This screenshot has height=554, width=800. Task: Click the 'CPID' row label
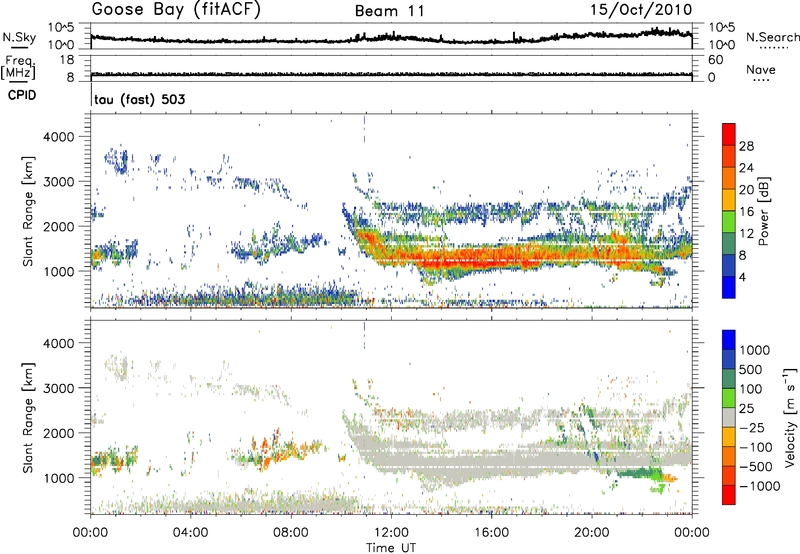[22, 95]
